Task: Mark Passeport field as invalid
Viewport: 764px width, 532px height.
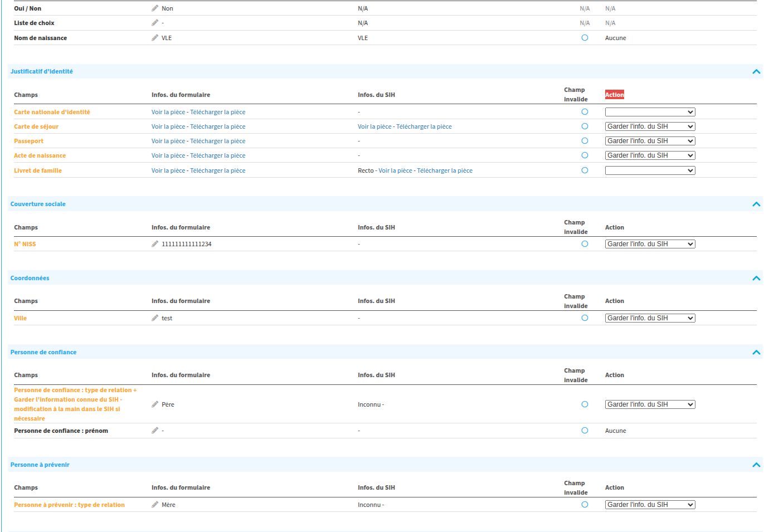Action: coord(585,141)
